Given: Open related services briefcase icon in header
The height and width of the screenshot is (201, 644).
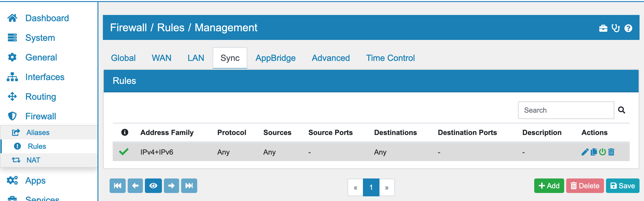Looking at the screenshot, I should (x=603, y=28).
